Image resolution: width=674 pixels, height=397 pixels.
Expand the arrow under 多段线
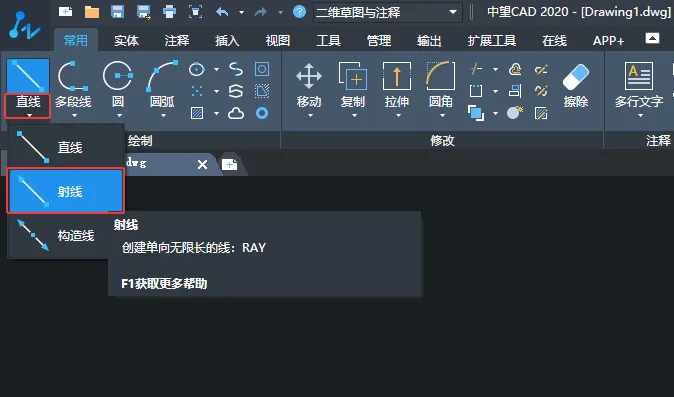point(74,116)
